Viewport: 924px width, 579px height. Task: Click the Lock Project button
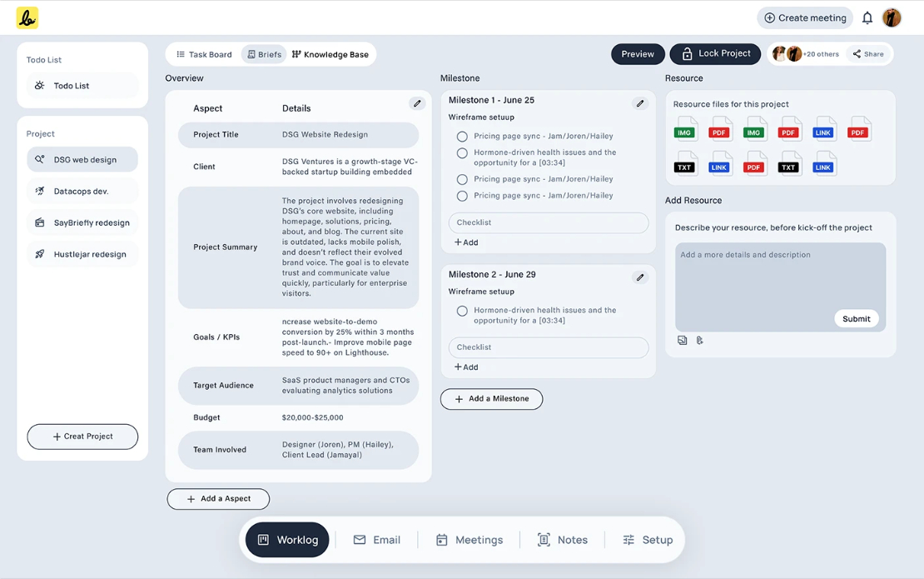tap(715, 53)
